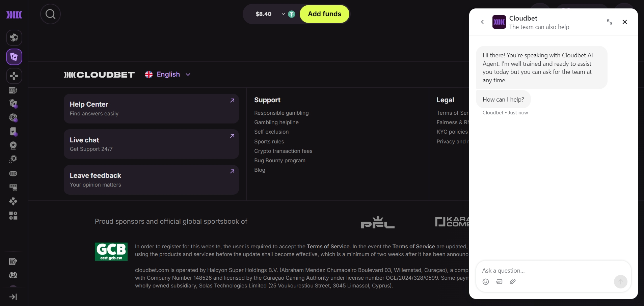Open the KYC policies link
Image resolution: width=644 pixels, height=306 pixels.
(452, 132)
